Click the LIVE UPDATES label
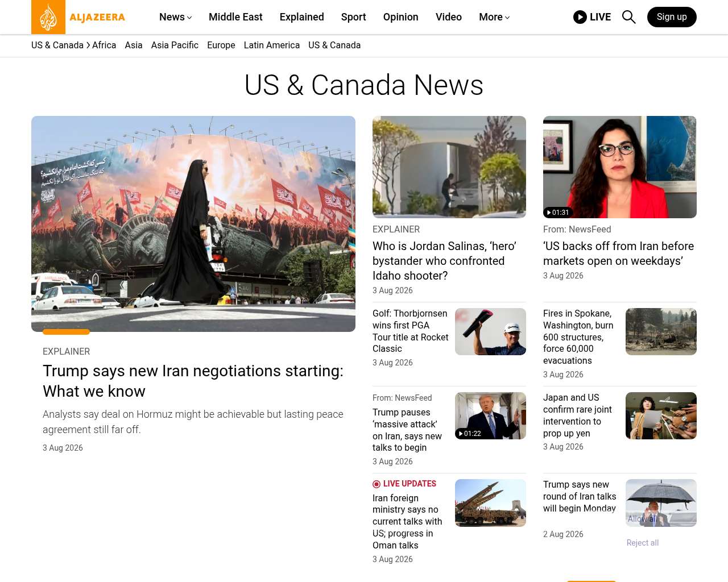Screen dimensions: 728x582 (x=409, y=484)
